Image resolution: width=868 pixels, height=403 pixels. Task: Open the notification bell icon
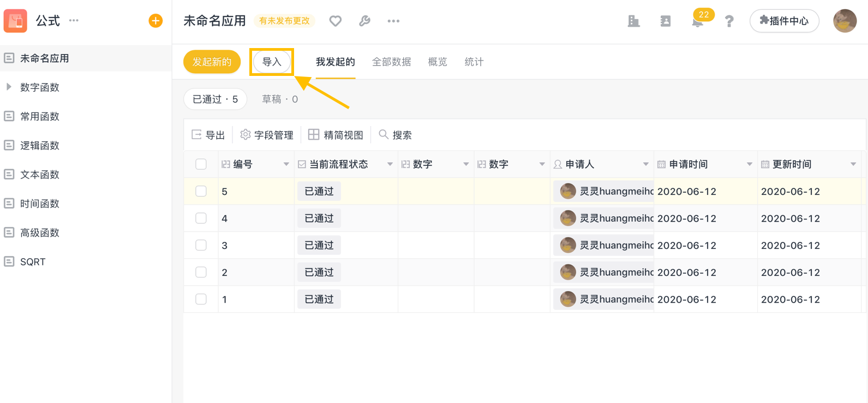[697, 22]
